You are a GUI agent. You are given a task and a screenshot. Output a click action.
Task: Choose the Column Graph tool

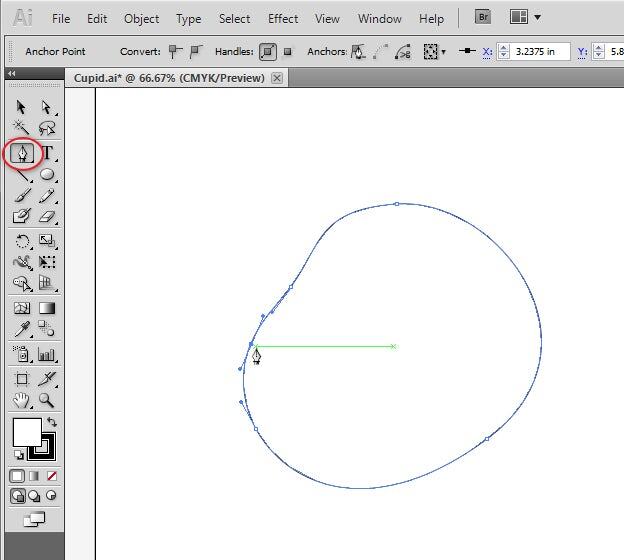tap(46, 354)
